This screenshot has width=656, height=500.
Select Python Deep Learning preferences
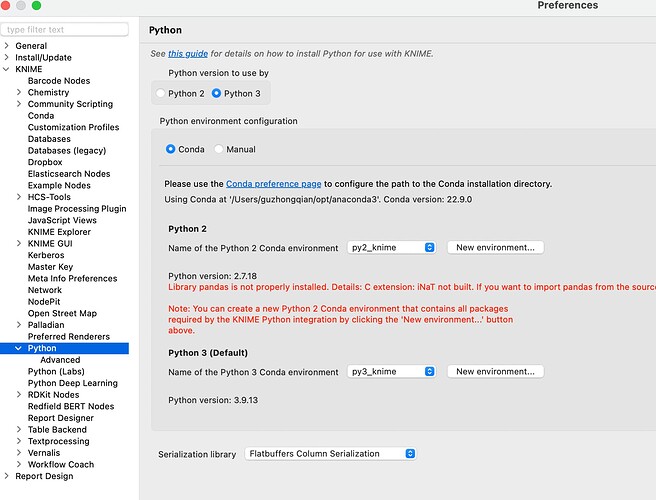click(x=72, y=383)
